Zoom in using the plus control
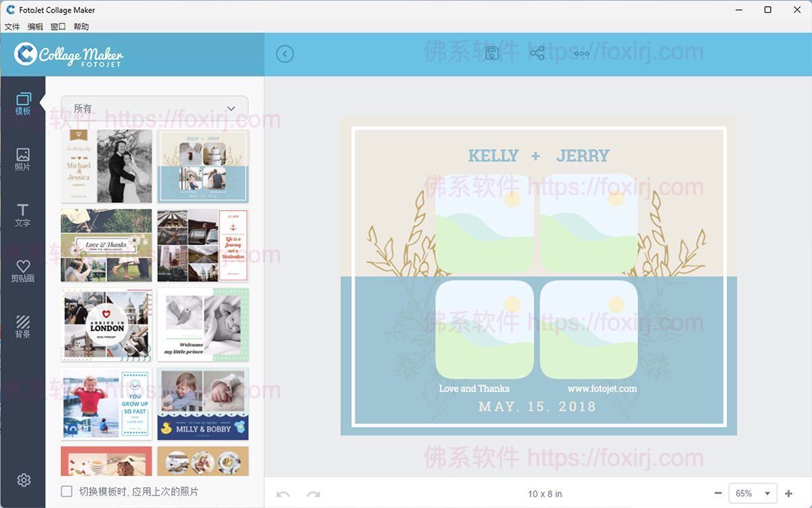The image size is (812, 508). pos(789,493)
